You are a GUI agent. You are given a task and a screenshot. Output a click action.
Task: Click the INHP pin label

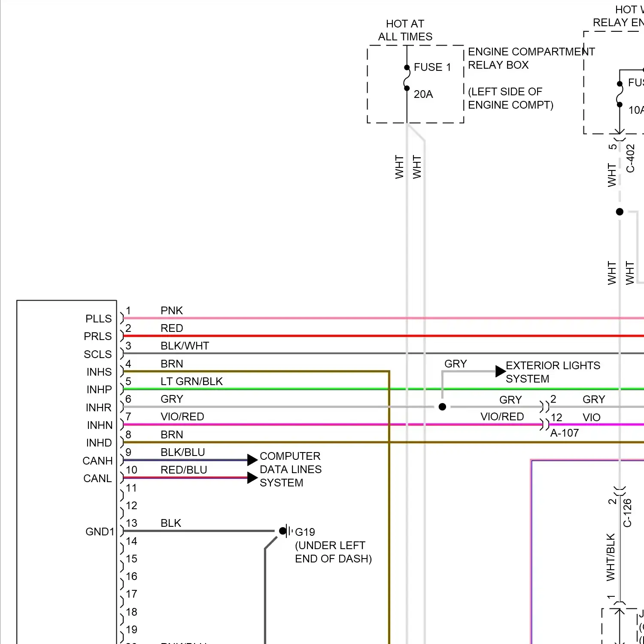tap(99, 389)
